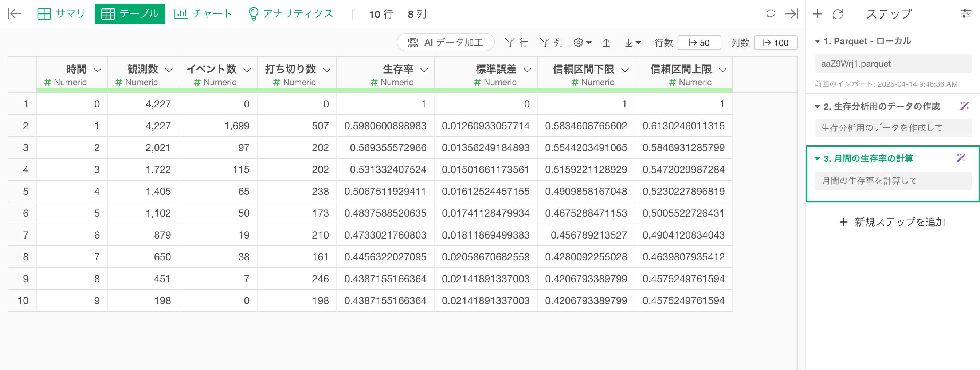Image resolution: width=980 pixels, height=370 pixels.
Task: Switch to the サマリ tab
Action: (61, 14)
